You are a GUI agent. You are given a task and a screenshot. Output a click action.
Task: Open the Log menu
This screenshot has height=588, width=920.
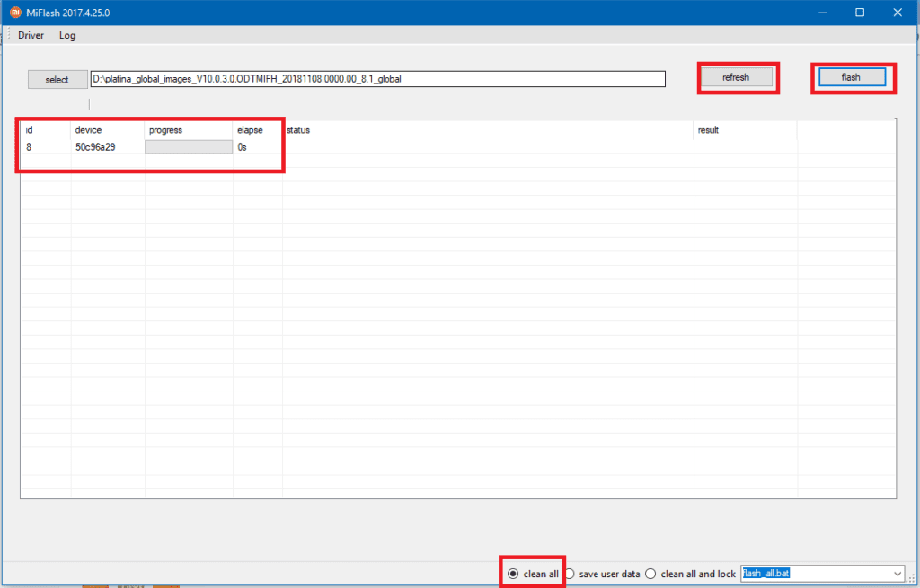pyautogui.click(x=67, y=35)
